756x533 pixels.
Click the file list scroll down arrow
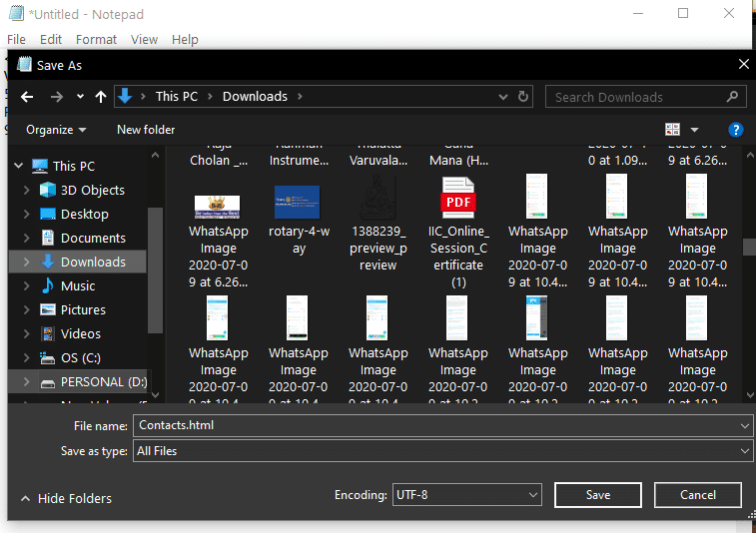click(750, 395)
